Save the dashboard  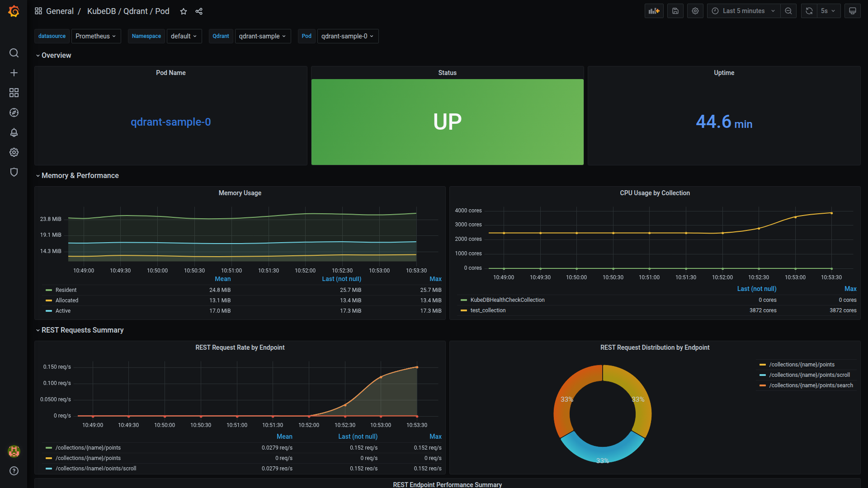tap(675, 11)
